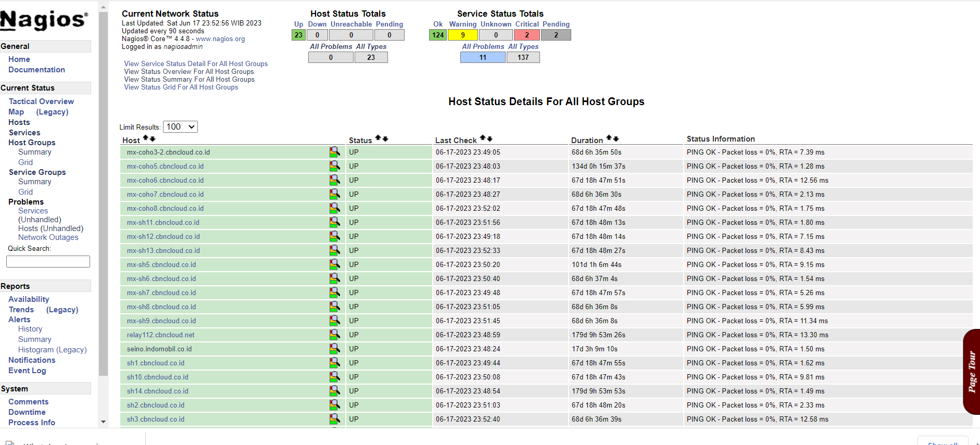980x445 pixels.
Task: Open service details icon for mx-coho3-2.cbncloud.co.id
Action: click(334, 152)
